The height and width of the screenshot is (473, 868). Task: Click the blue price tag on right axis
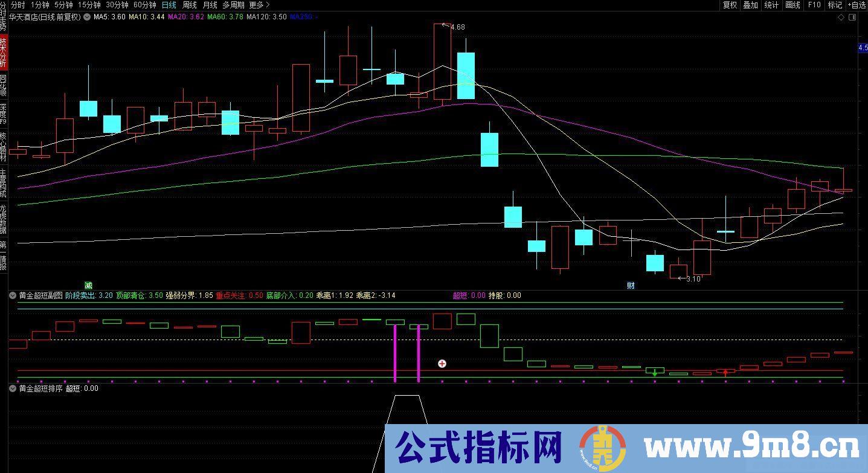(863, 48)
